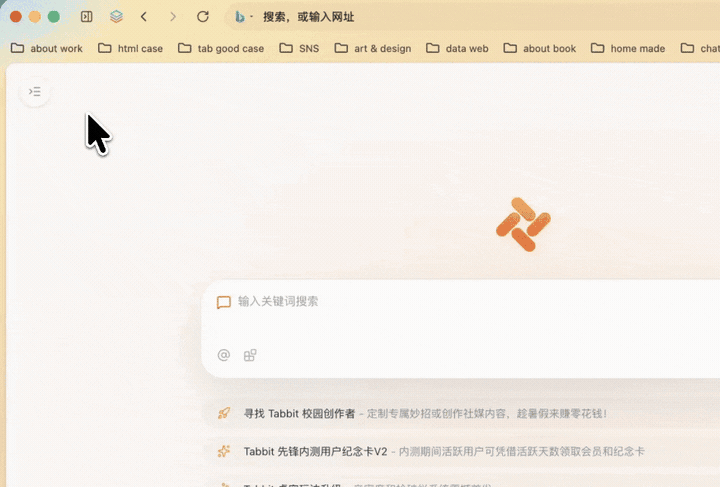
Task: Click the sparkle icon beside 纪念卡V2
Action: pyautogui.click(x=224, y=451)
